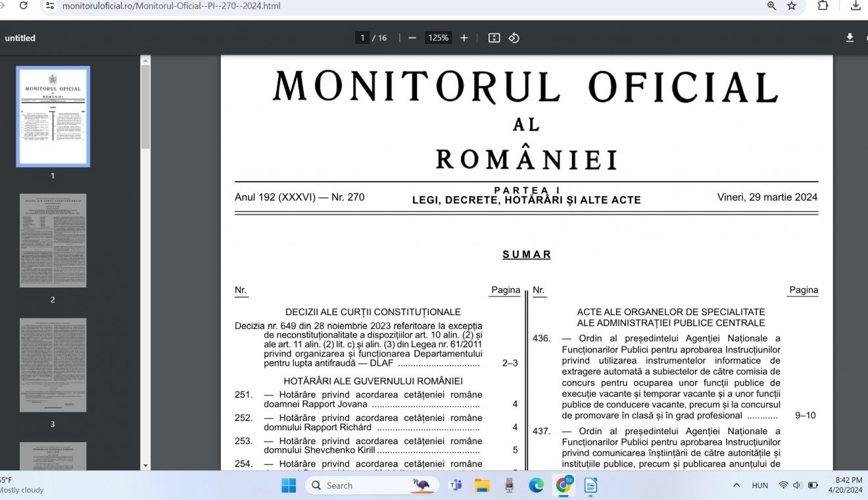Download the PDF from the viewer toolbar

pos(850,38)
